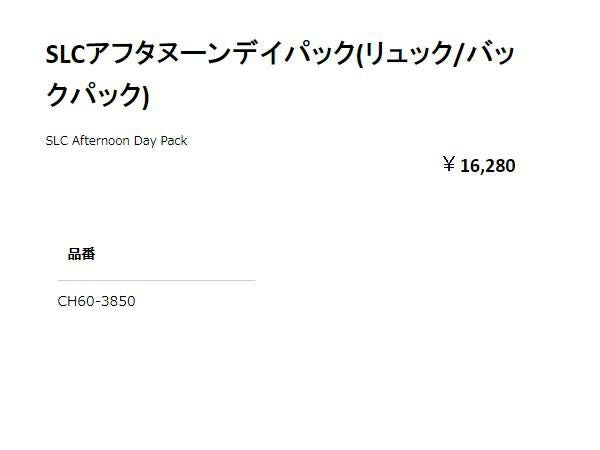
Task: Click the yen currency symbol
Action: point(449,165)
